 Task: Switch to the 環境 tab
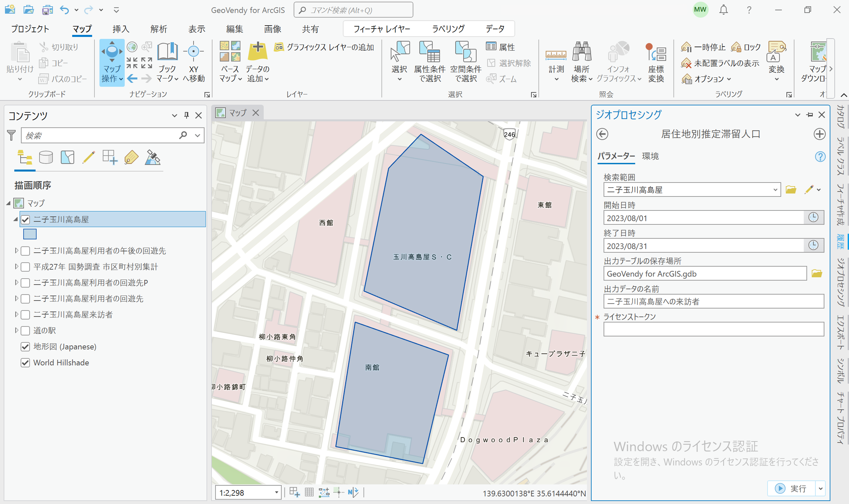650,156
